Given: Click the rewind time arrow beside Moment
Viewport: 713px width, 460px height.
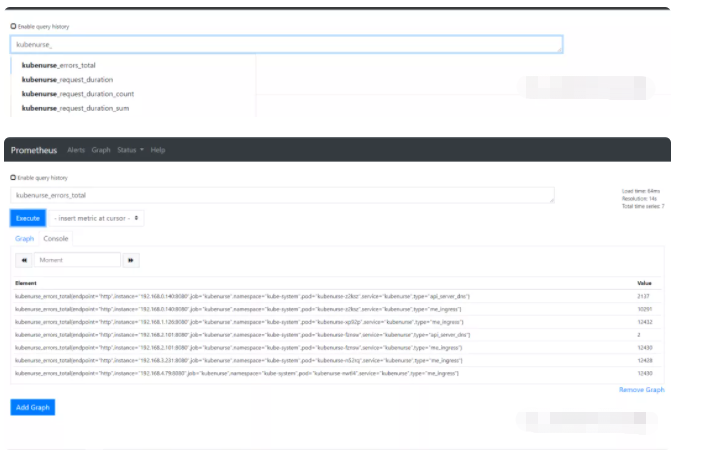Looking at the screenshot, I should tap(24, 260).
